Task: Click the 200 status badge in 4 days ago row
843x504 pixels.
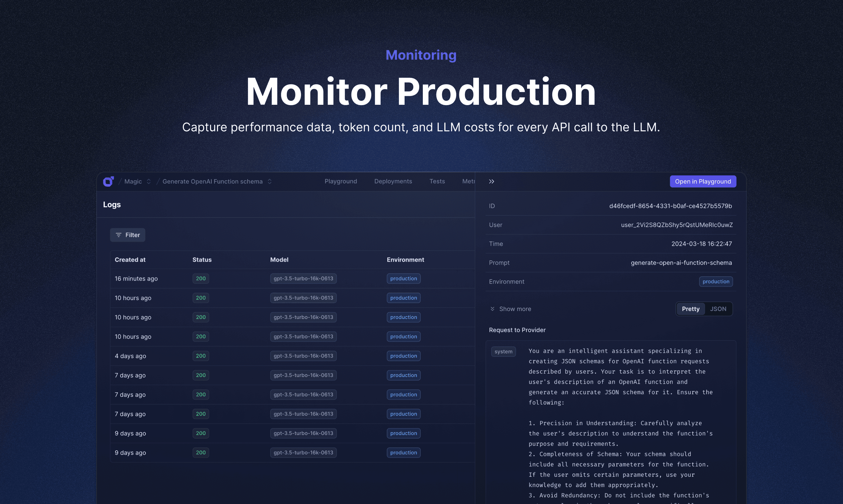Action: point(200,356)
